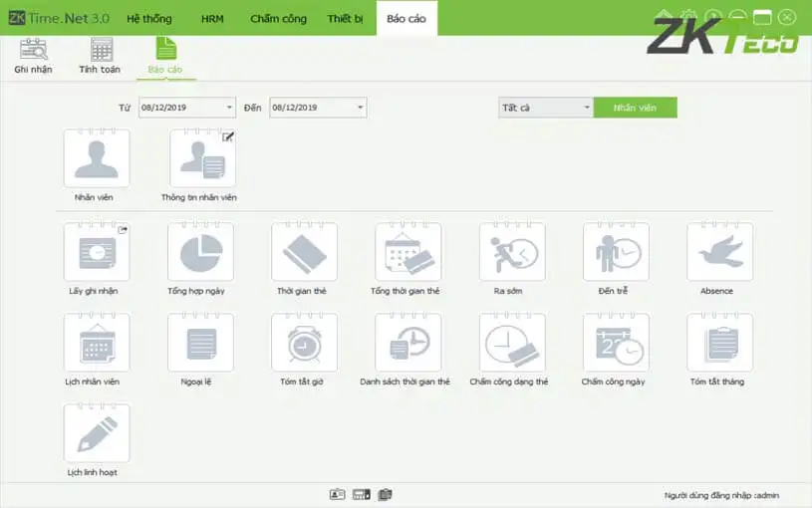Open the Lấy ghi nhận report

pyautogui.click(x=97, y=252)
